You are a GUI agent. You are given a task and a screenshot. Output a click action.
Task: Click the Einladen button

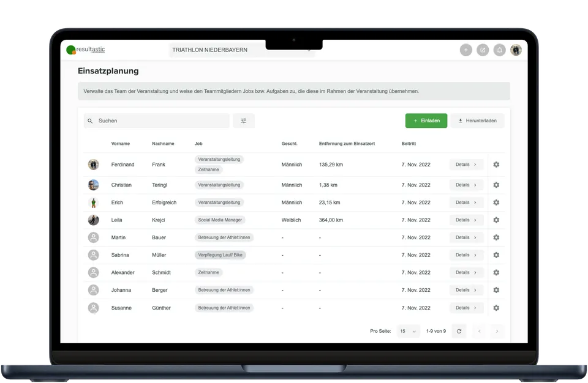[426, 121]
